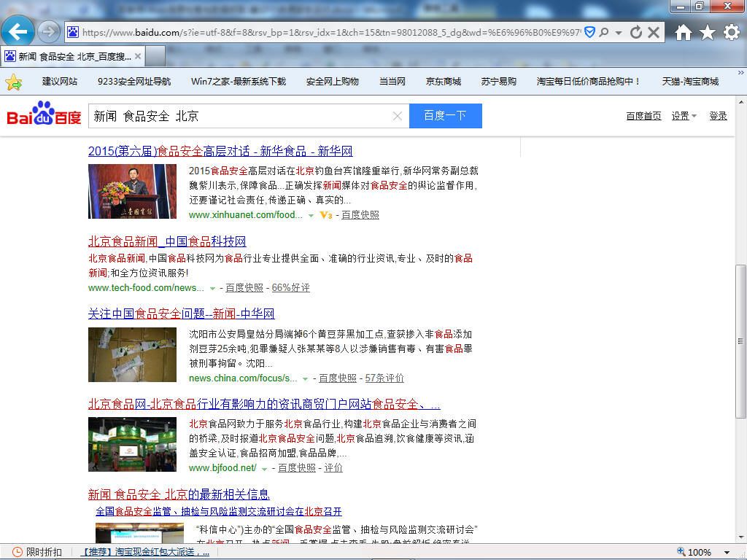This screenshot has height=560, width=747.
Task: Open the browser home page icon
Action: [x=683, y=32]
